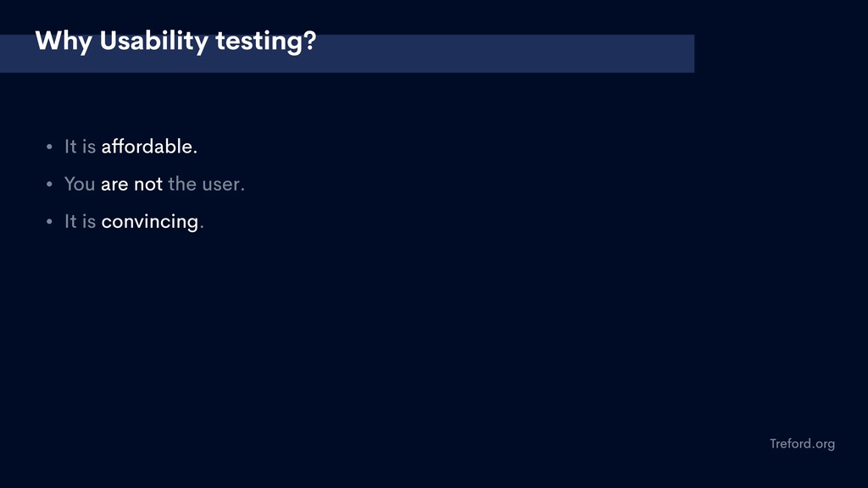Click the dimmed word 'You' in the second bullet
Screen dimensions: 868x488
click(80, 184)
